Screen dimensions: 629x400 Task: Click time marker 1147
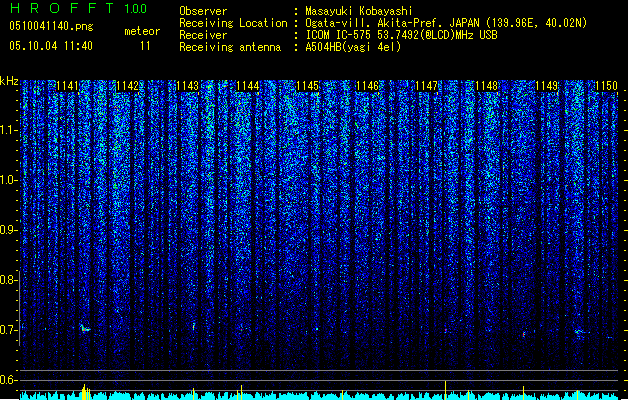click(x=426, y=86)
